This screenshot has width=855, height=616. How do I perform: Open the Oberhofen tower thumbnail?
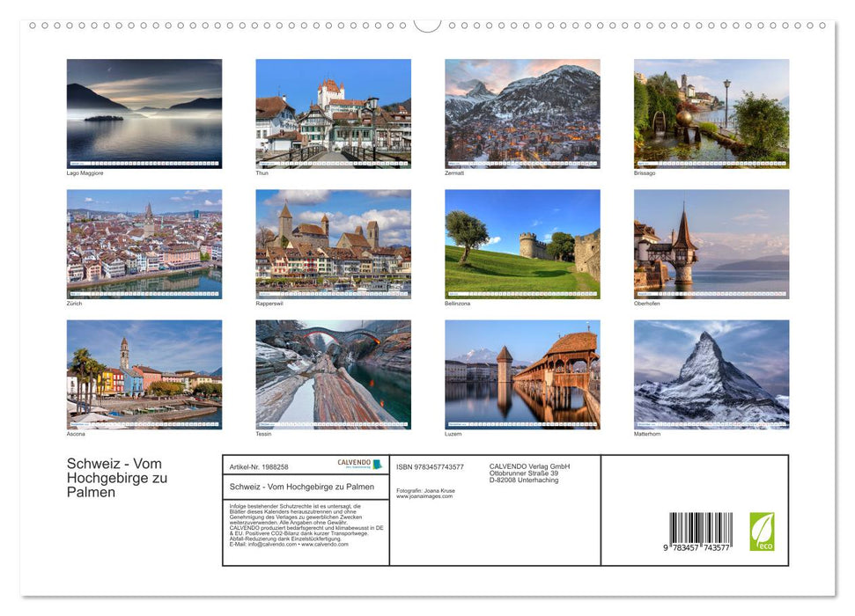pos(711,244)
